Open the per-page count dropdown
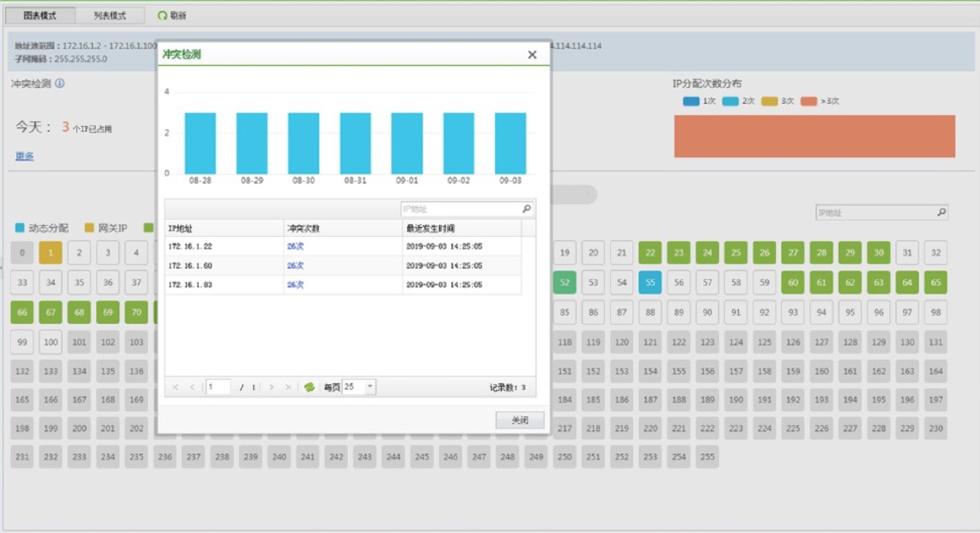This screenshot has height=533, width=980. tap(370, 387)
